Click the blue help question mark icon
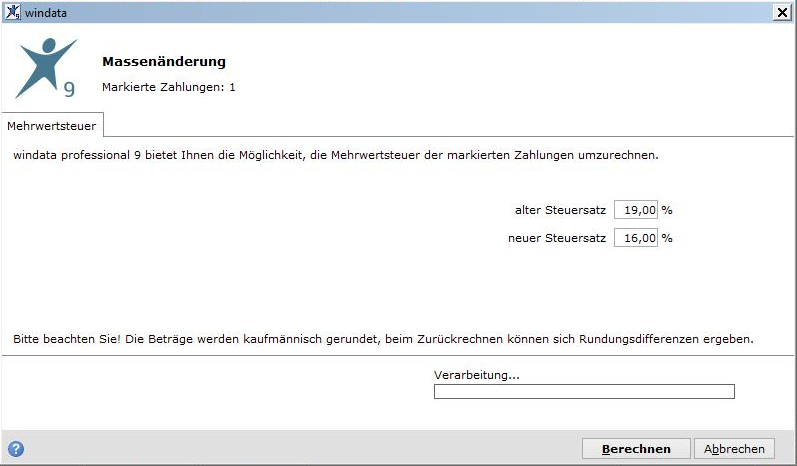The height and width of the screenshot is (466, 797). (16, 449)
